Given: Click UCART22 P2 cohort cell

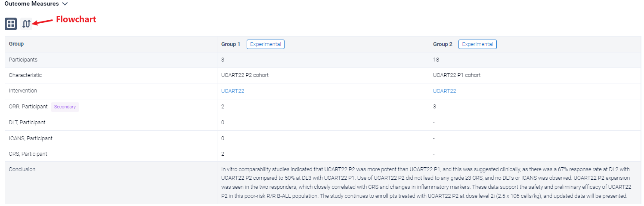Looking at the screenshot, I should (x=245, y=75).
